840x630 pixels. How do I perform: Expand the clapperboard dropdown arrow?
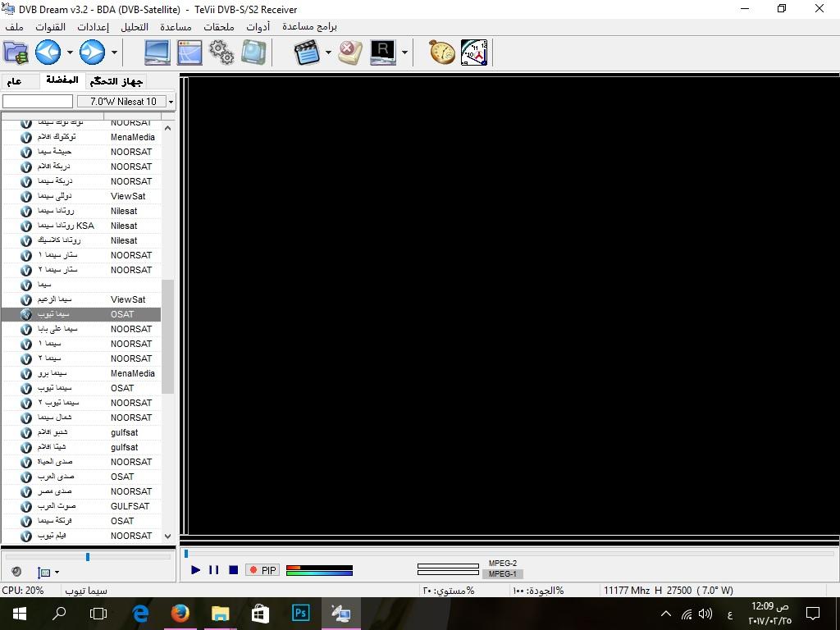[328, 52]
